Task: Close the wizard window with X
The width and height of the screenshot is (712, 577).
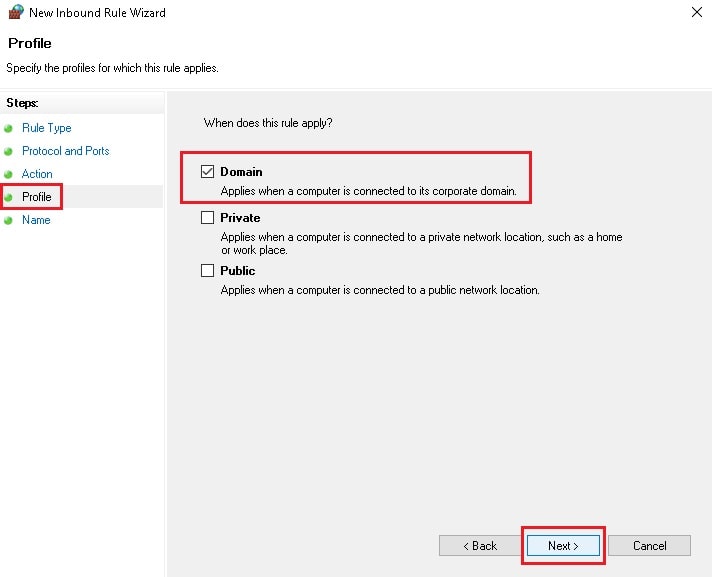Action: click(697, 12)
